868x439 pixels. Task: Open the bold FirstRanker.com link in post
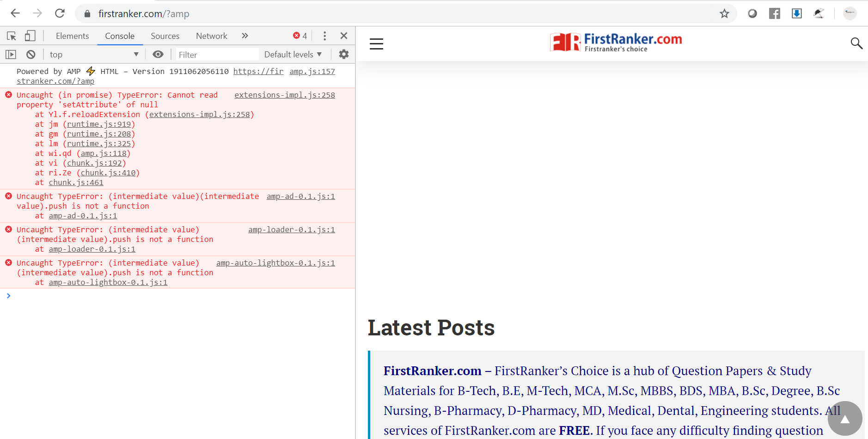click(x=433, y=371)
